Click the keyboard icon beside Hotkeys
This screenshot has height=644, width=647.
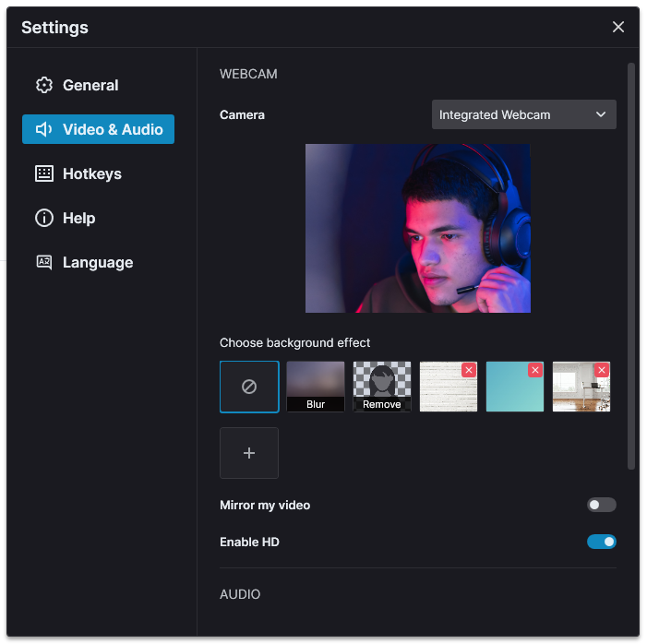[x=43, y=173]
